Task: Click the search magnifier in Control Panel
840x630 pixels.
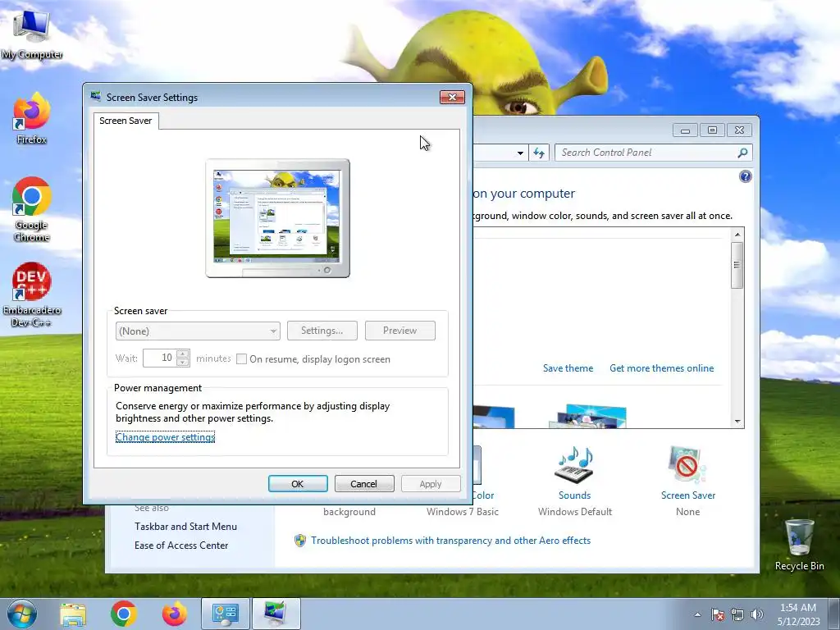Action: 742,153
